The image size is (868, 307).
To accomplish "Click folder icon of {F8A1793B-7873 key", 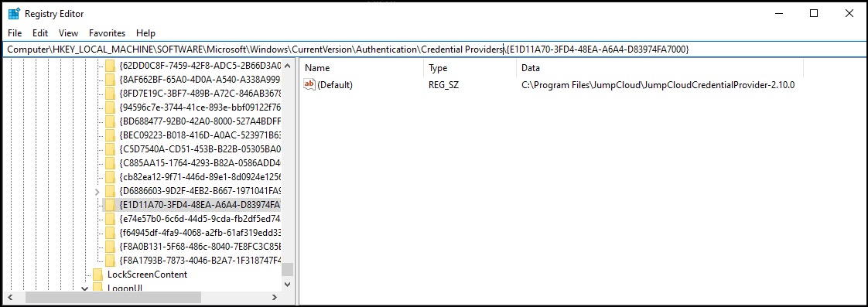I will [x=110, y=260].
